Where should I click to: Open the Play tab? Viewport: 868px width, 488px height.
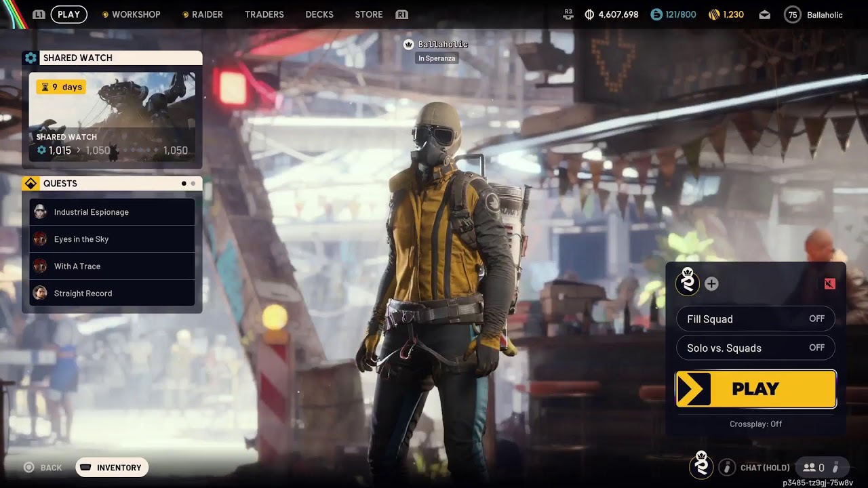pyautogui.click(x=68, y=14)
